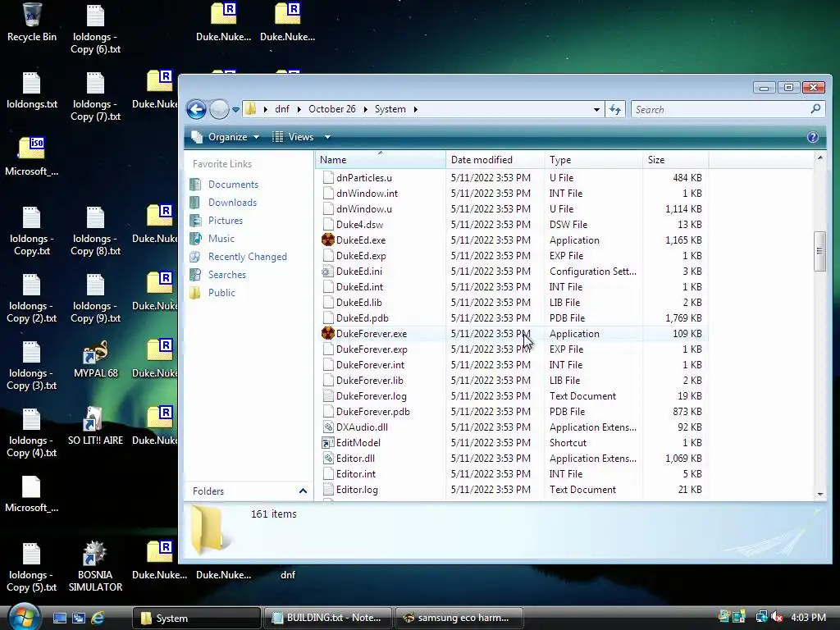Screen dimensions: 840x630
Task: Expand the arrow after dnf breadcrumb
Action: click(x=299, y=109)
